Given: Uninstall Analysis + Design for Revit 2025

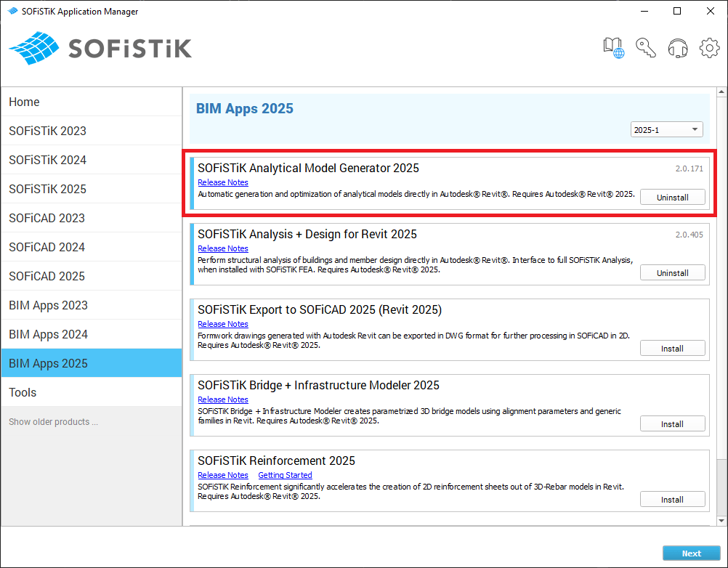Looking at the screenshot, I should point(672,273).
